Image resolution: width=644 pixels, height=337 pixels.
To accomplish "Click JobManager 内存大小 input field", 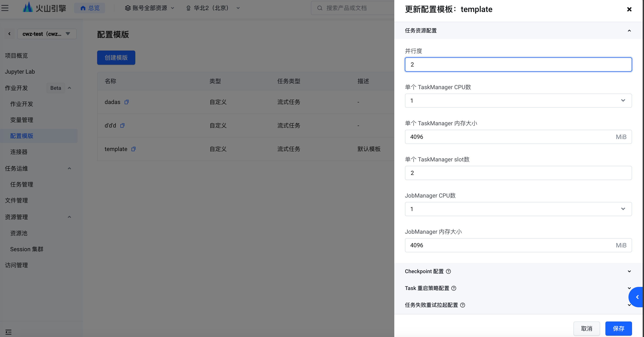I will pyautogui.click(x=518, y=245).
